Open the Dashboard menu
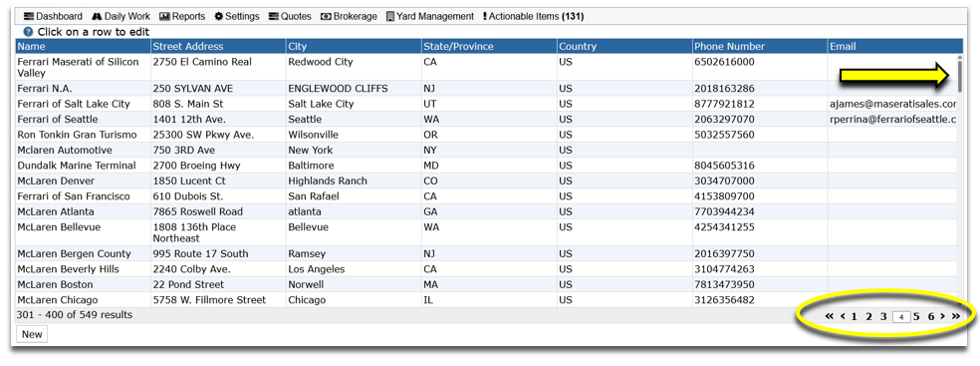The width and height of the screenshot is (980, 366). pyautogui.click(x=53, y=16)
